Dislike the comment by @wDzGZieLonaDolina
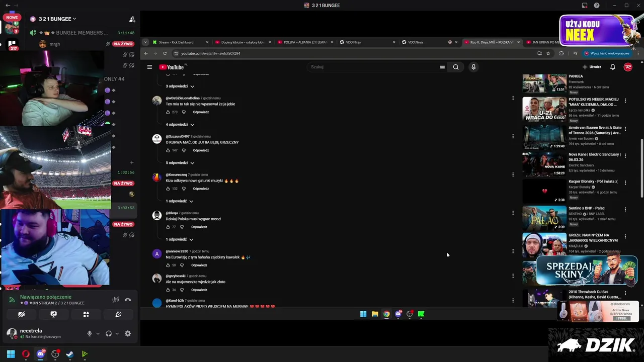 click(x=184, y=112)
